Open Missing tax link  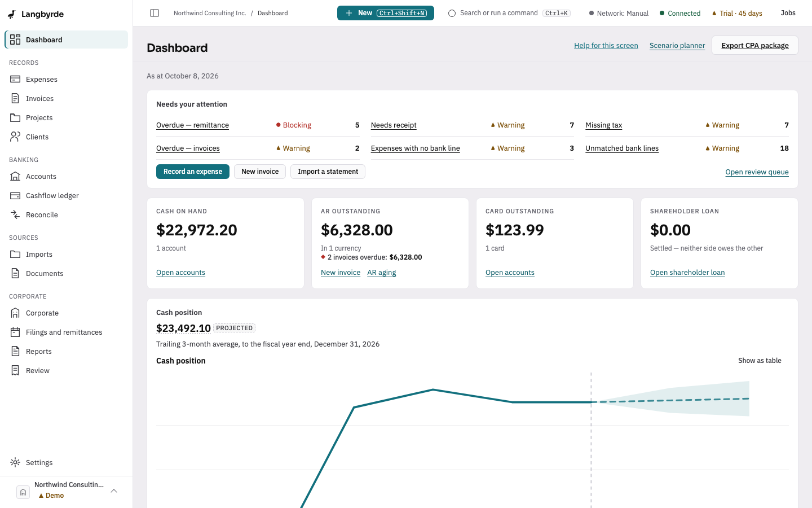(603, 125)
